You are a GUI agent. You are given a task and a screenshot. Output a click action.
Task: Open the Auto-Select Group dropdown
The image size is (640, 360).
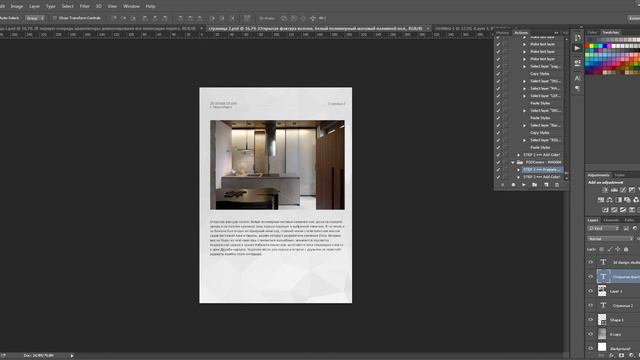tap(35, 18)
